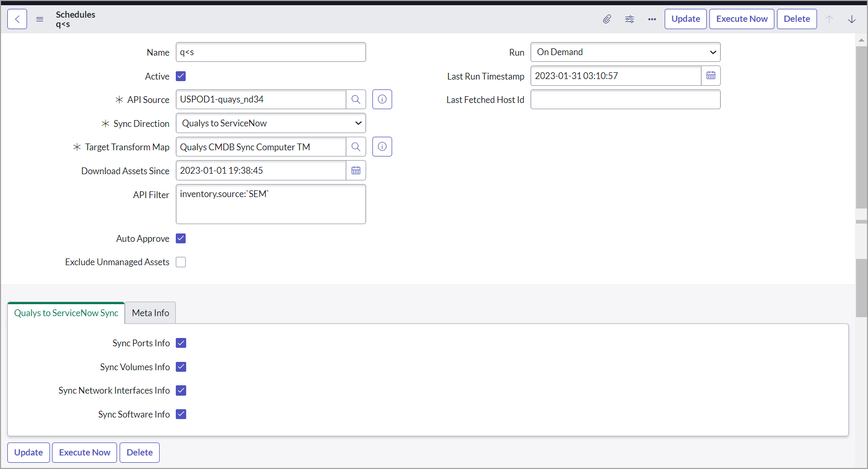Click the Download Assets Since field
This screenshot has width=868, height=469.
pos(261,171)
